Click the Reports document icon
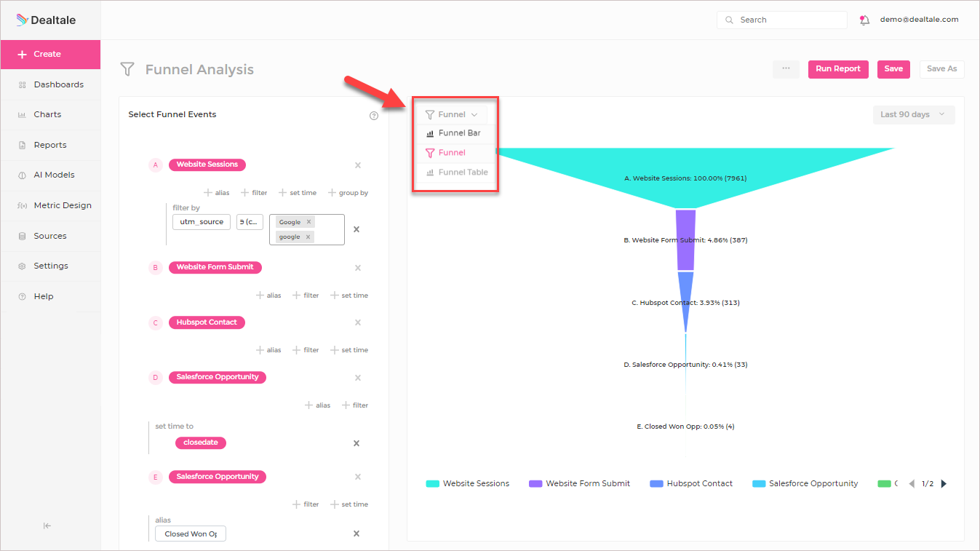 [x=22, y=145]
